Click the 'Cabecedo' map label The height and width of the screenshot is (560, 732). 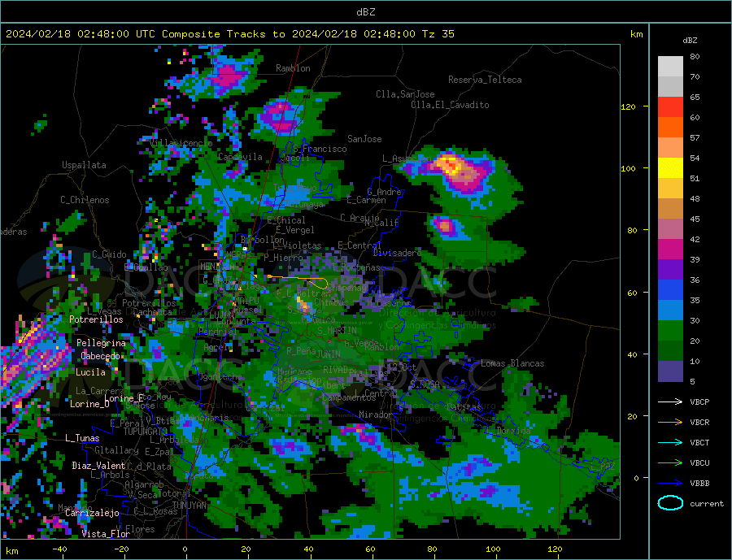tap(100, 356)
